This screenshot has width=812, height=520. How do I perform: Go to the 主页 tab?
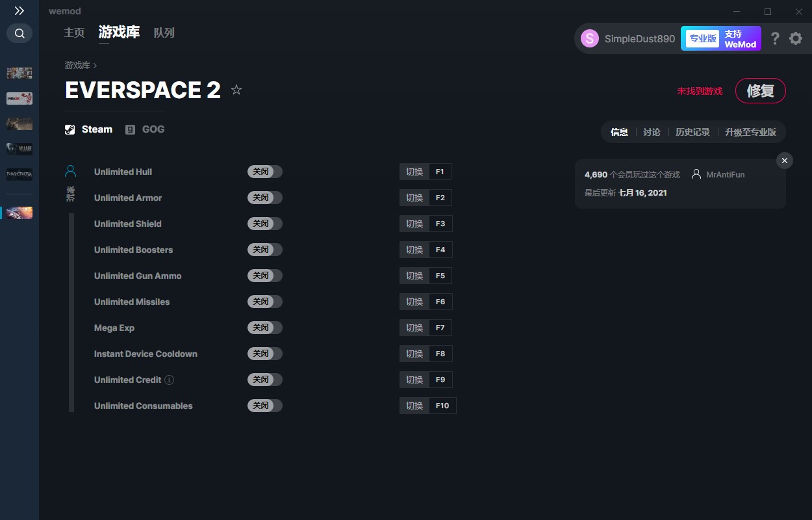tap(74, 32)
